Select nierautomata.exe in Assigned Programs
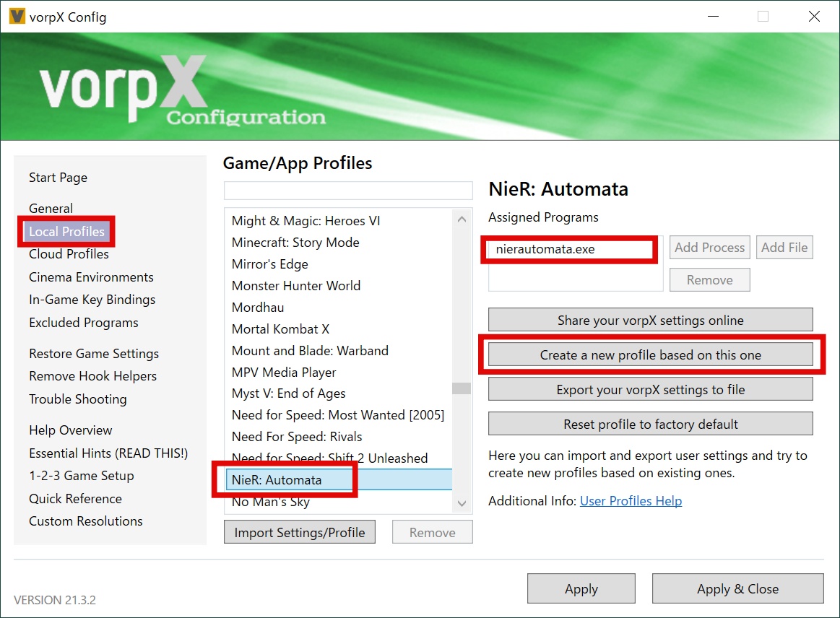840x618 pixels. click(545, 249)
